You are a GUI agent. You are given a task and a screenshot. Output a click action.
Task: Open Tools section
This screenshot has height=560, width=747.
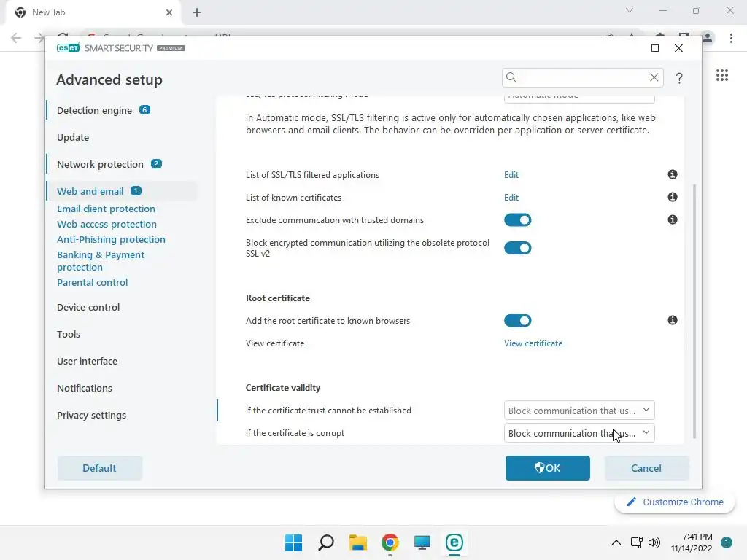pos(69,334)
